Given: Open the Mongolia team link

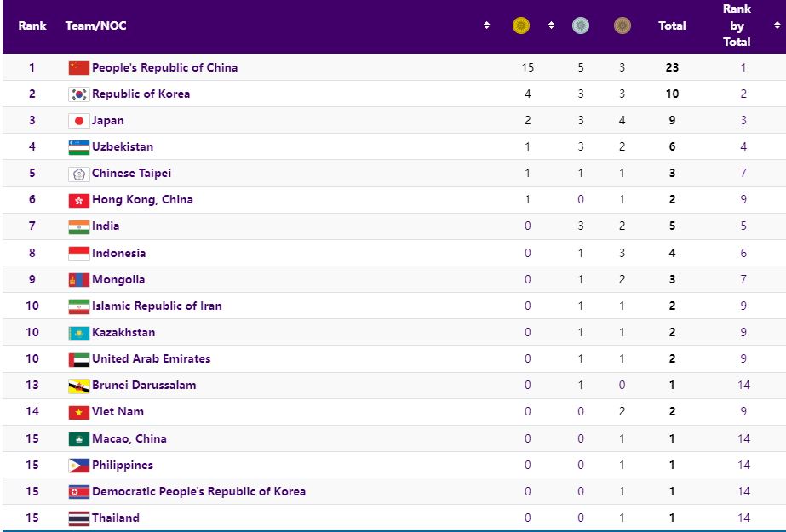Looking at the screenshot, I should click(118, 279).
